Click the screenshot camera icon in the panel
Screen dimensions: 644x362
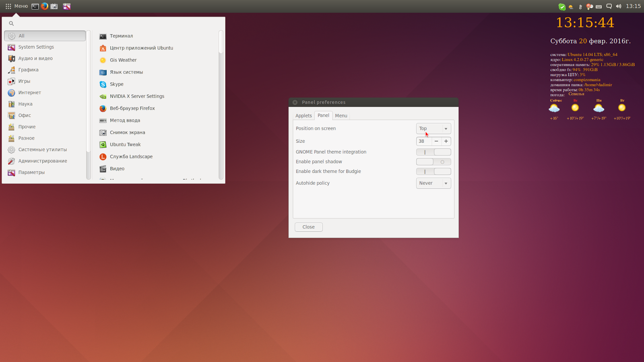tap(54, 6)
